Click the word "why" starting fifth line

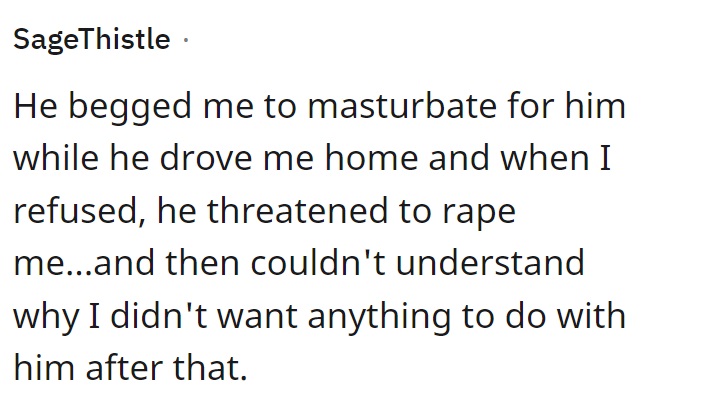pyautogui.click(x=46, y=318)
